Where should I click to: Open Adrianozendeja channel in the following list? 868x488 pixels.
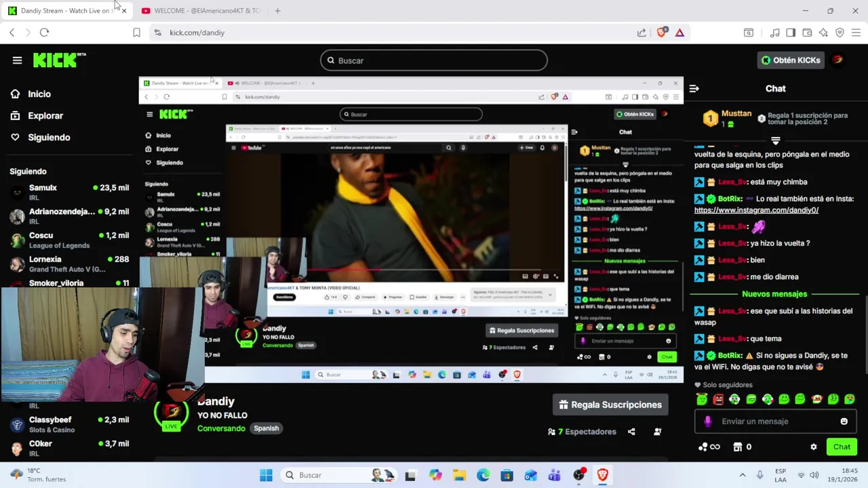coord(68,216)
